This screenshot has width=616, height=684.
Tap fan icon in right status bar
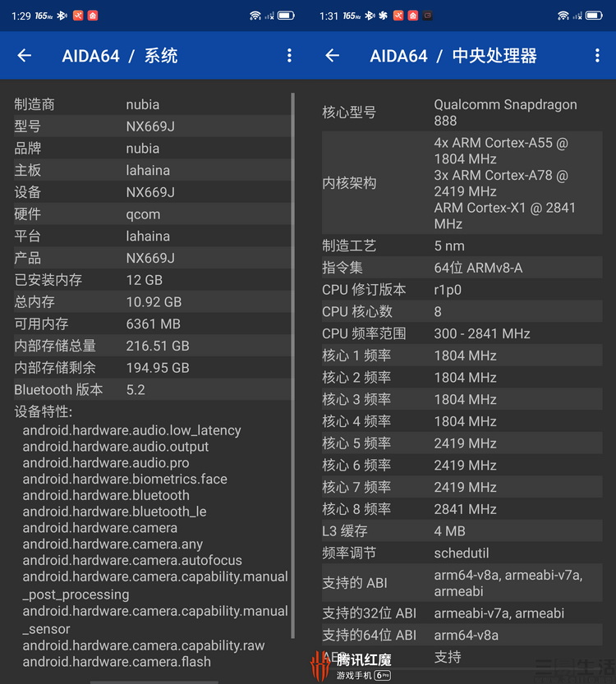click(x=383, y=16)
